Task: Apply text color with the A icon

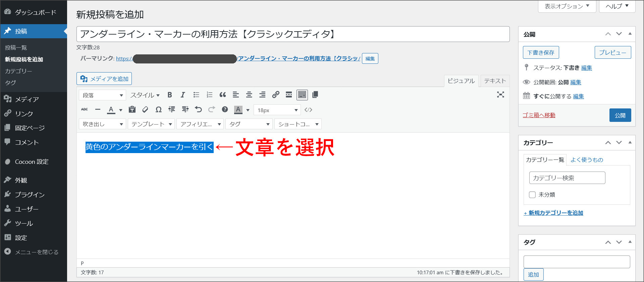Action: [111, 109]
